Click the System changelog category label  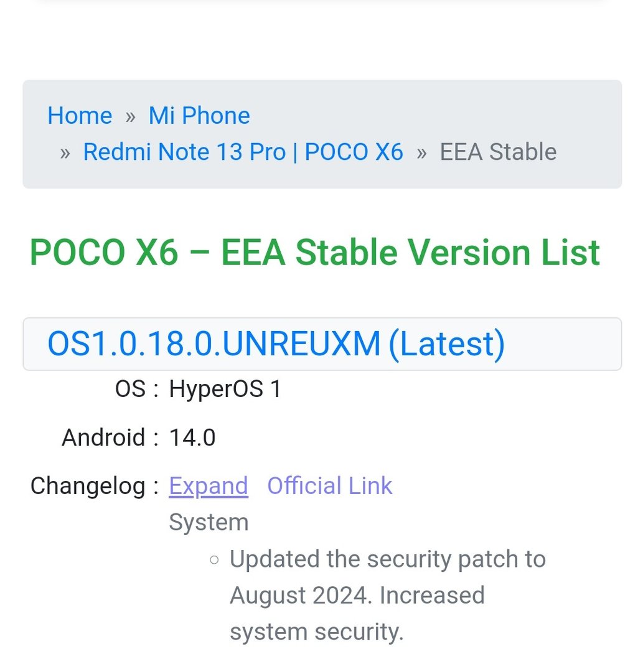click(209, 522)
